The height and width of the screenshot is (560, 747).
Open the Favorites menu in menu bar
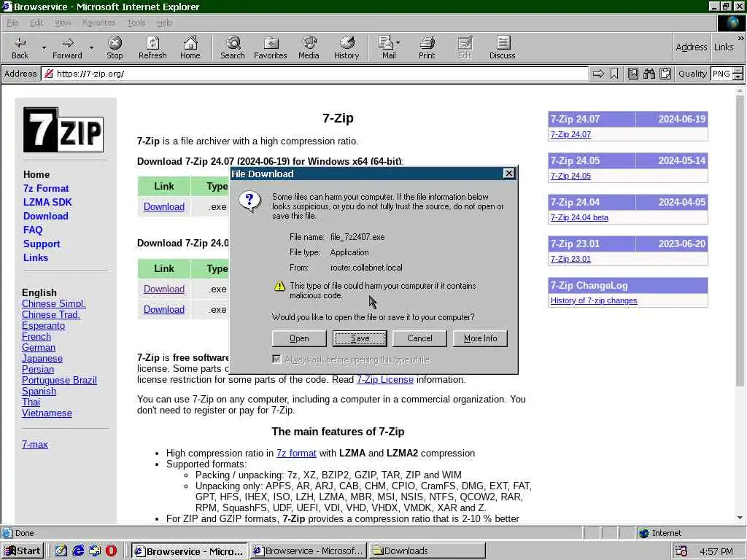coord(98,23)
